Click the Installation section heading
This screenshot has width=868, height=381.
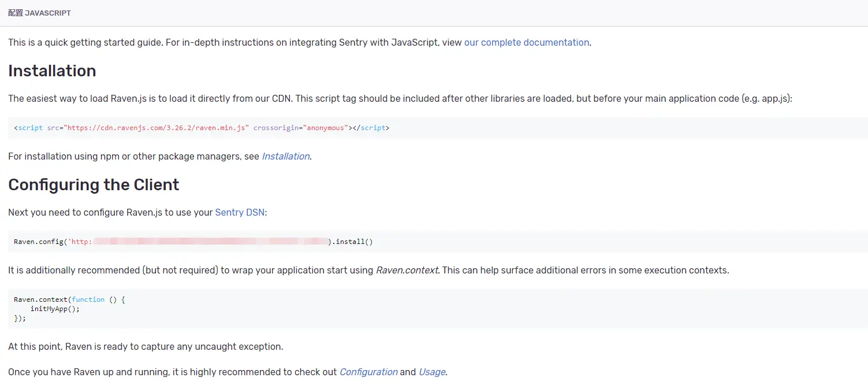tap(52, 71)
